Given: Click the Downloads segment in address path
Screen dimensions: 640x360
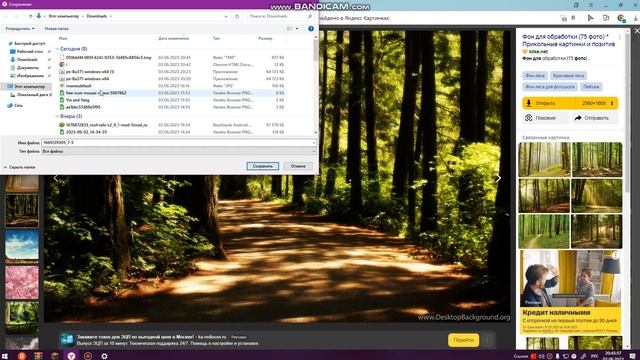Looking at the screenshot, I should (97, 16).
